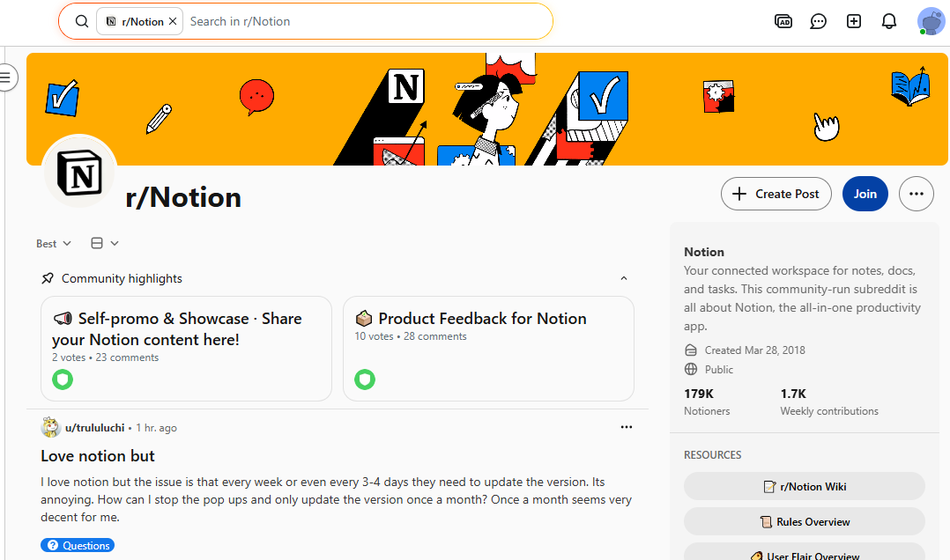Open the user avatar profile menu
The image size is (950, 560).
point(931,21)
